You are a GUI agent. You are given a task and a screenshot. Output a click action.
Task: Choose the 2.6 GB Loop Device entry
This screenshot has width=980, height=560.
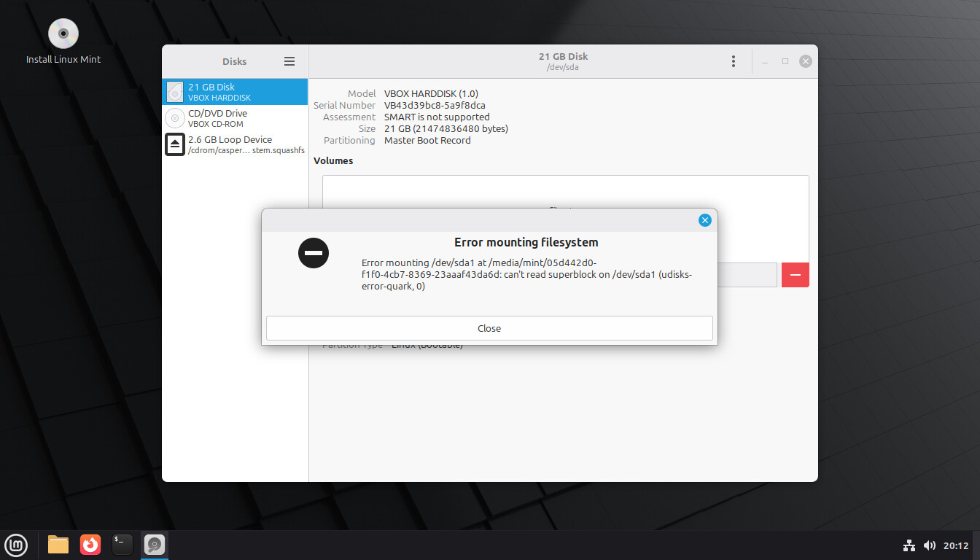(x=235, y=144)
